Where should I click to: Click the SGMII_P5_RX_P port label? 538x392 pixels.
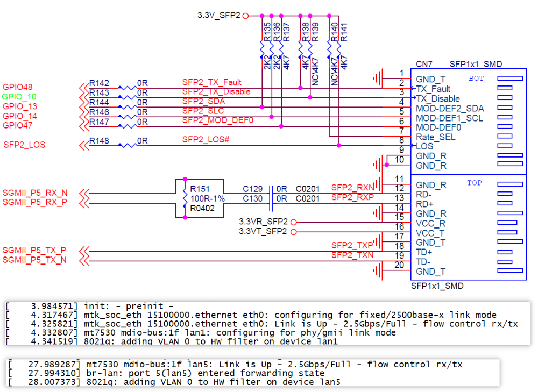pyautogui.click(x=34, y=202)
